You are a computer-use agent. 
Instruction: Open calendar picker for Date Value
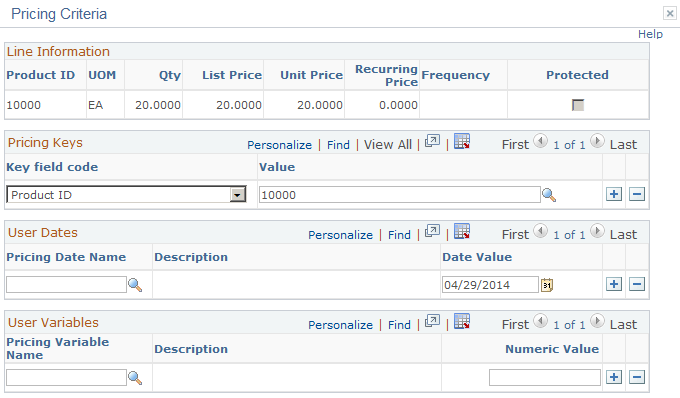click(547, 285)
